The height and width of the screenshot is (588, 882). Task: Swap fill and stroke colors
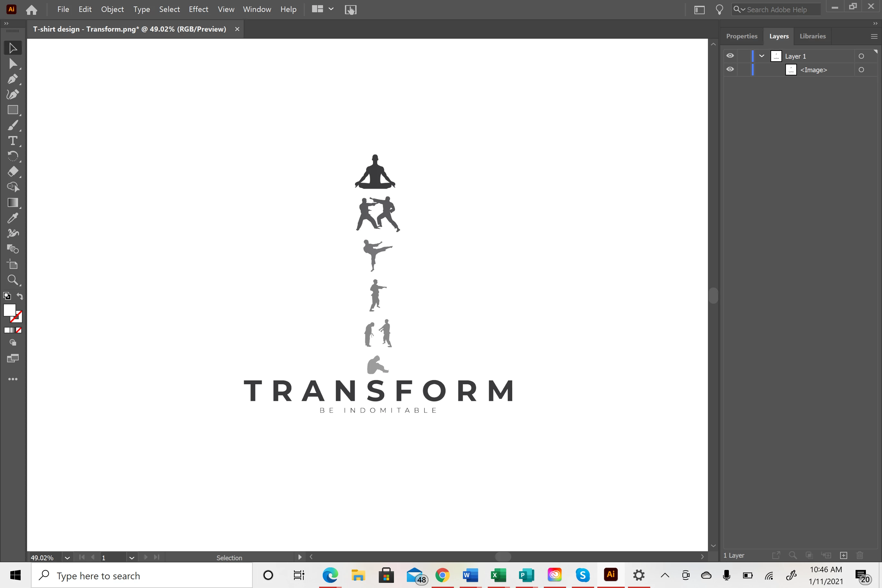20,296
